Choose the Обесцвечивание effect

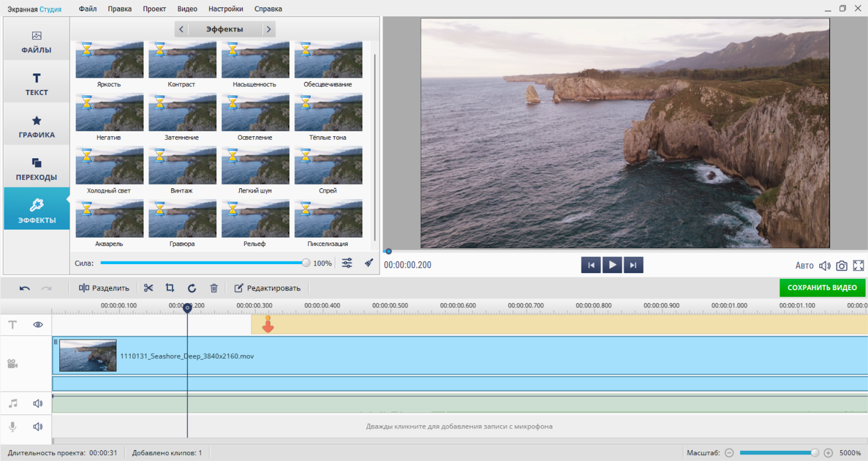point(328,60)
